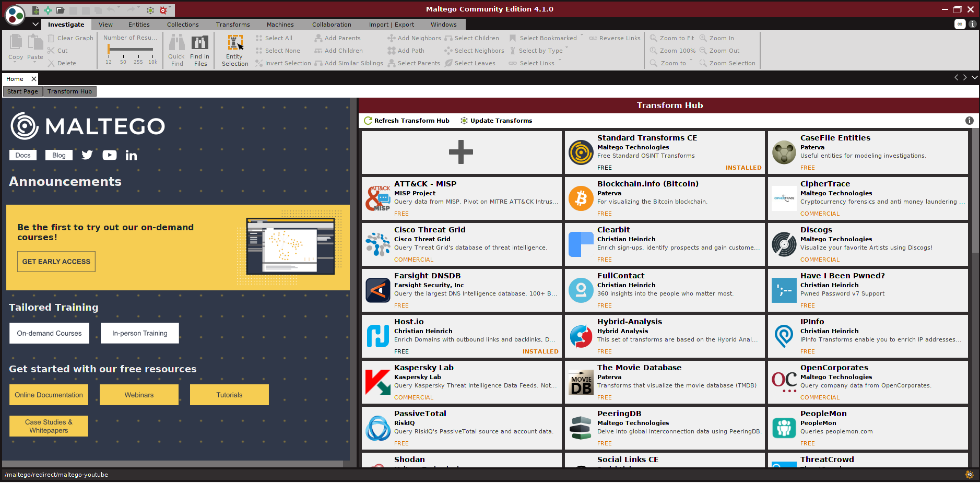Adjust the Number of Results slider handle
The image size is (980, 483).
(x=109, y=49)
